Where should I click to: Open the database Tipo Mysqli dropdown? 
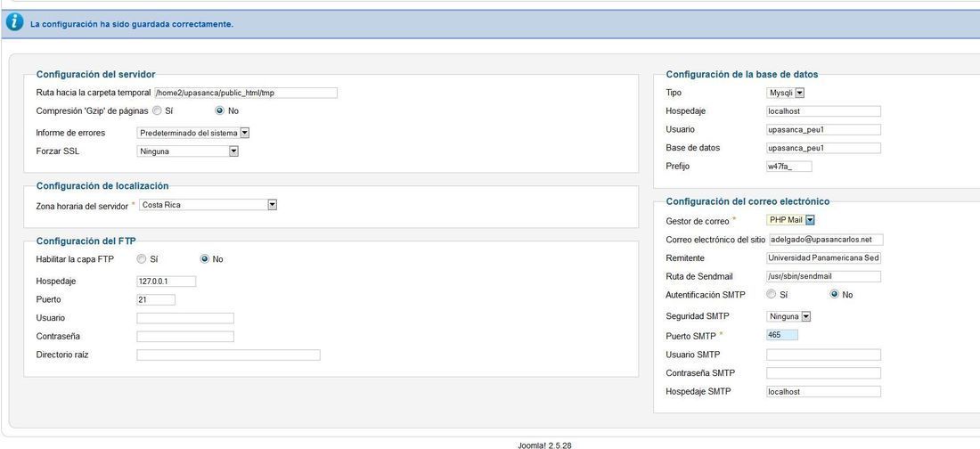[x=786, y=93]
